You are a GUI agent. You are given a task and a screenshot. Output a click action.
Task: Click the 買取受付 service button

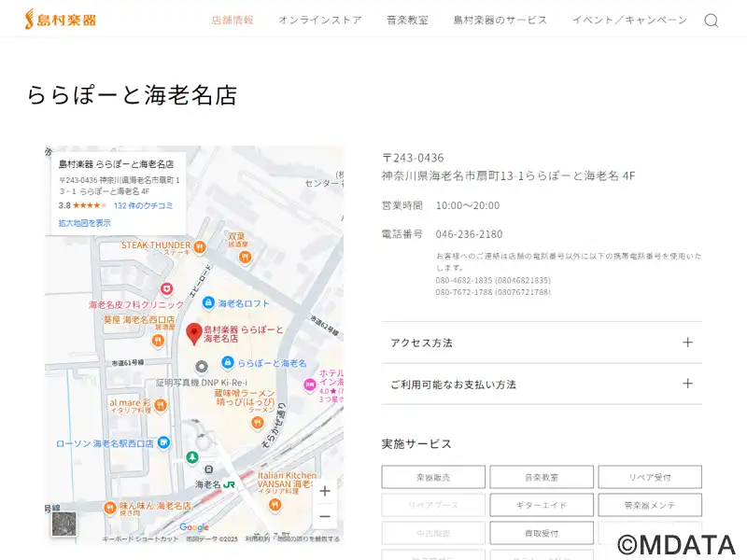point(542,533)
